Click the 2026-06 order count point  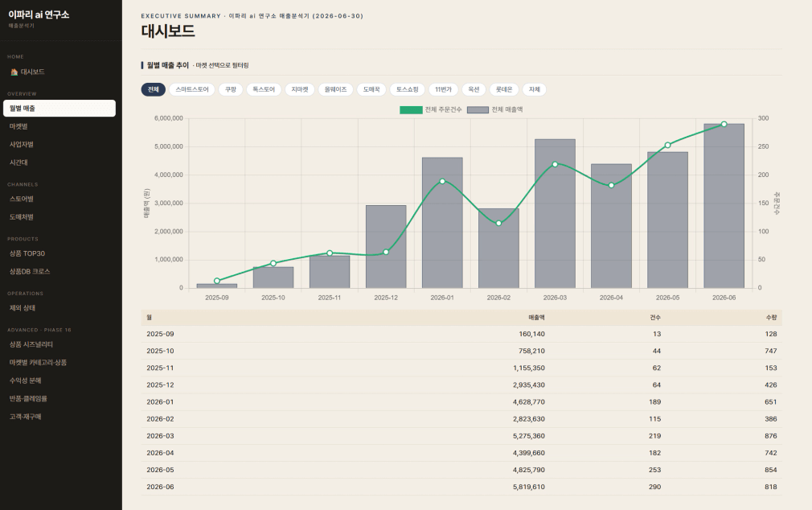(x=724, y=125)
